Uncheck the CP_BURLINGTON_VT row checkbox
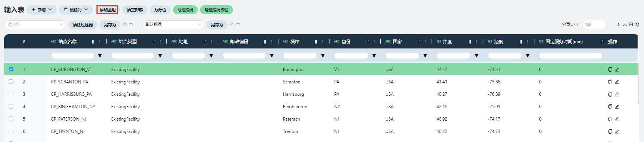Screen dimensions: 644x142 [11, 69]
